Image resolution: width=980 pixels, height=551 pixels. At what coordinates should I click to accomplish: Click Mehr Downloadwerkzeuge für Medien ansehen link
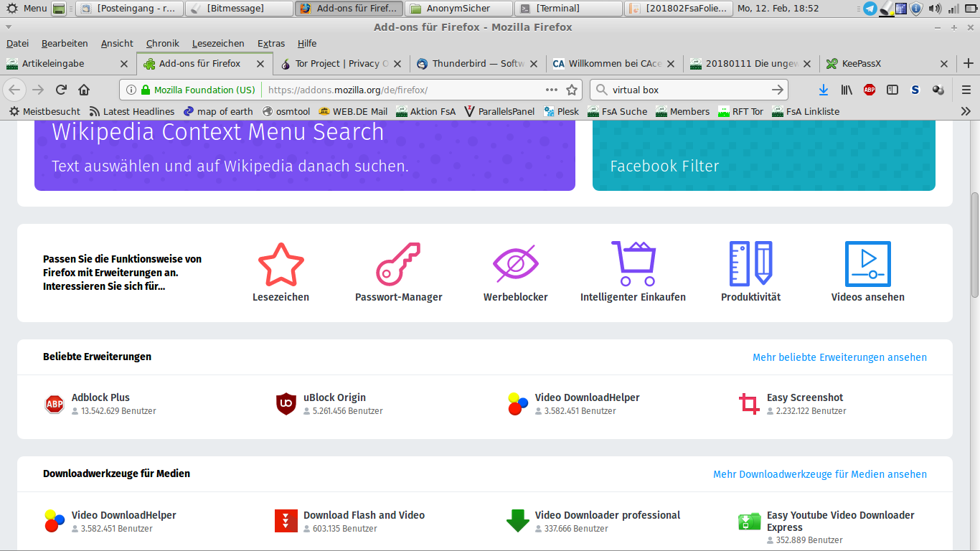820,474
